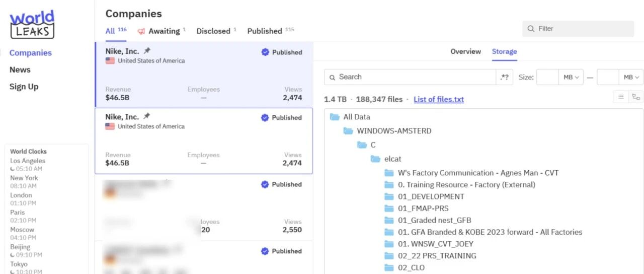Click the magnifier icon in Search box

[x=332, y=78]
